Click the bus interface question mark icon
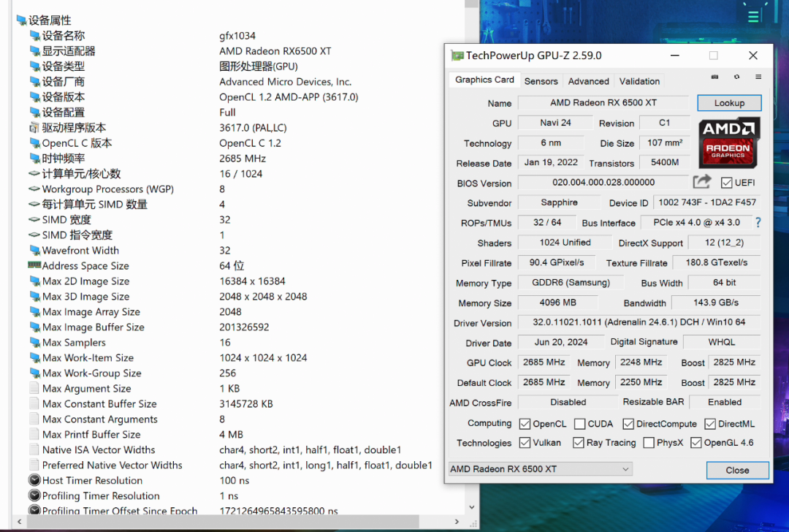 758,222
